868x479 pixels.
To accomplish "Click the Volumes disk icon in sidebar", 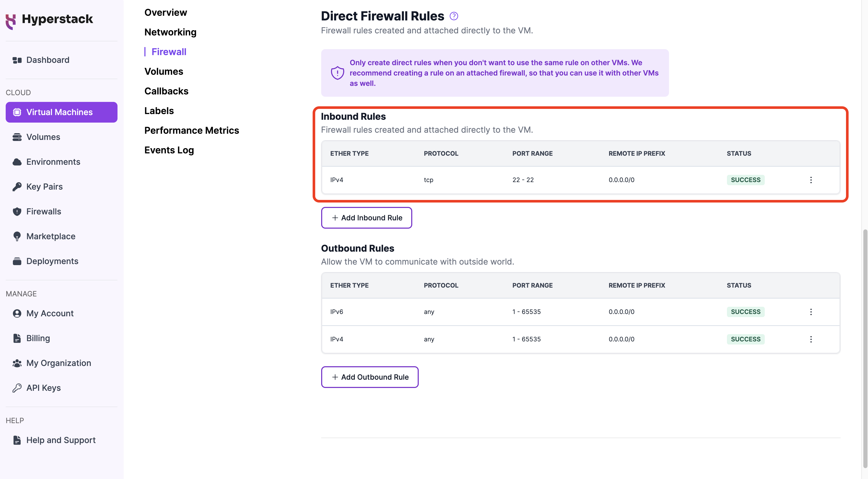I will (x=17, y=137).
